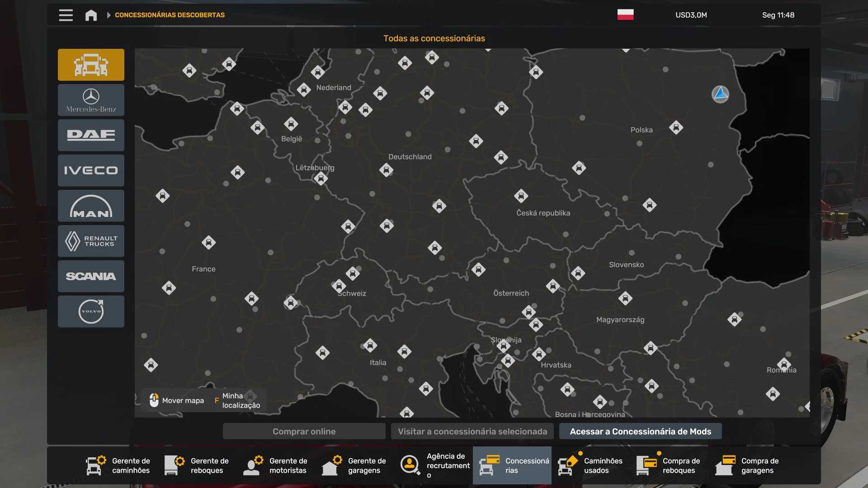Open Gerente de caminhões tab
This screenshot has width=868, height=488.
[x=118, y=465]
